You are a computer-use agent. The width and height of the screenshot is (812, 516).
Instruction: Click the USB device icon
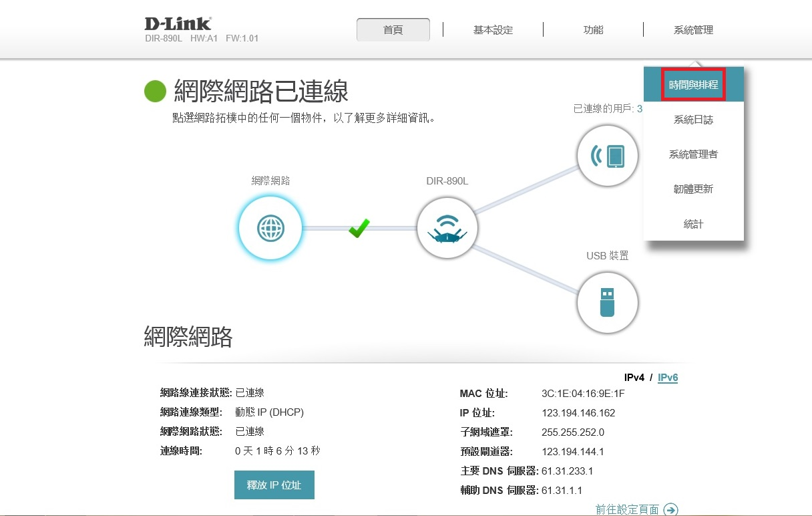(x=608, y=302)
